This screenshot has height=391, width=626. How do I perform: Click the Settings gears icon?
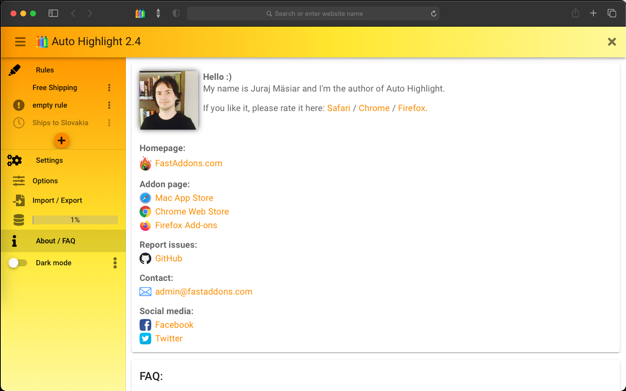(x=14, y=161)
